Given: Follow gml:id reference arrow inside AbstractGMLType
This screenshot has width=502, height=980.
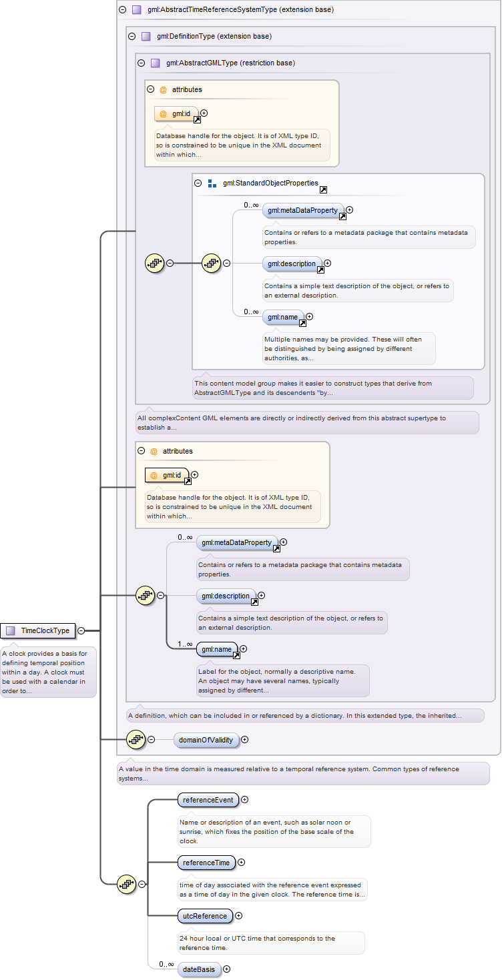Looking at the screenshot, I should point(197,119).
